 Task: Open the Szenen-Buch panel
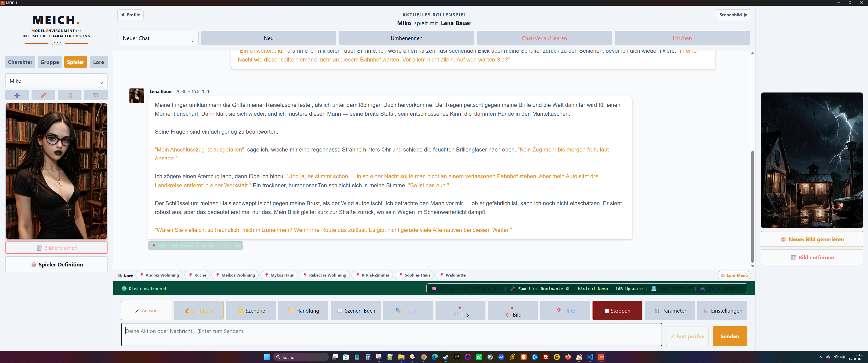pyautogui.click(x=356, y=311)
